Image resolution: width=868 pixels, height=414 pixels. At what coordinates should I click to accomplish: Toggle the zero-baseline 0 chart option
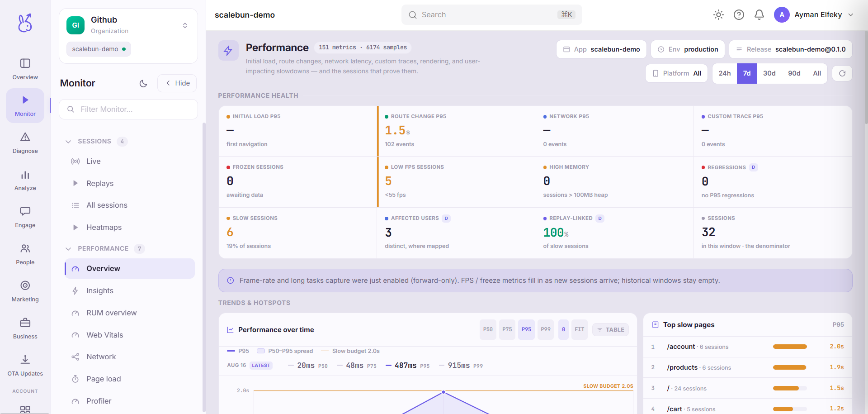click(x=563, y=329)
